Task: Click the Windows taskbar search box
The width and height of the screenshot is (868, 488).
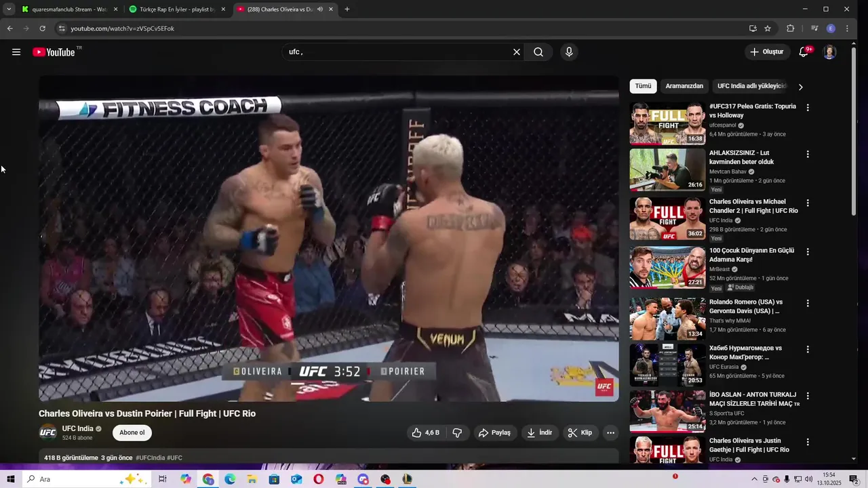Action: point(86,479)
